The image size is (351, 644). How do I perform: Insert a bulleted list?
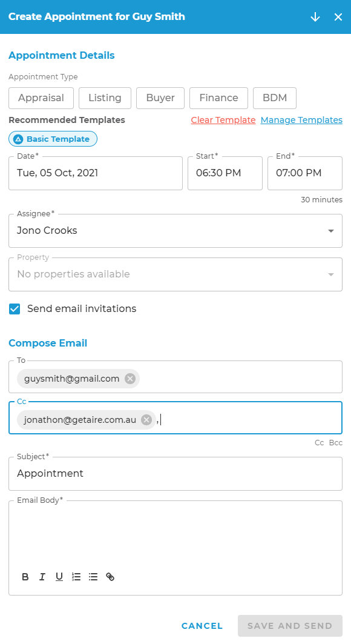coord(93,577)
